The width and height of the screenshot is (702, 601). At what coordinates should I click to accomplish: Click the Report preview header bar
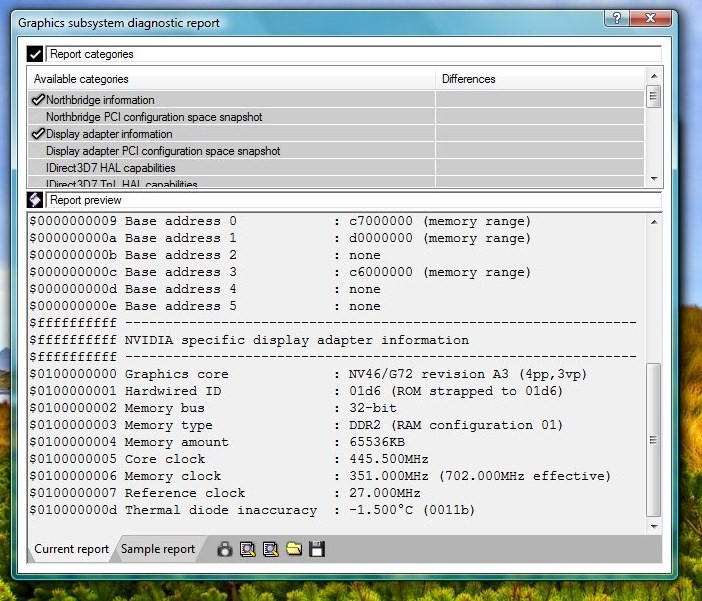point(354,200)
